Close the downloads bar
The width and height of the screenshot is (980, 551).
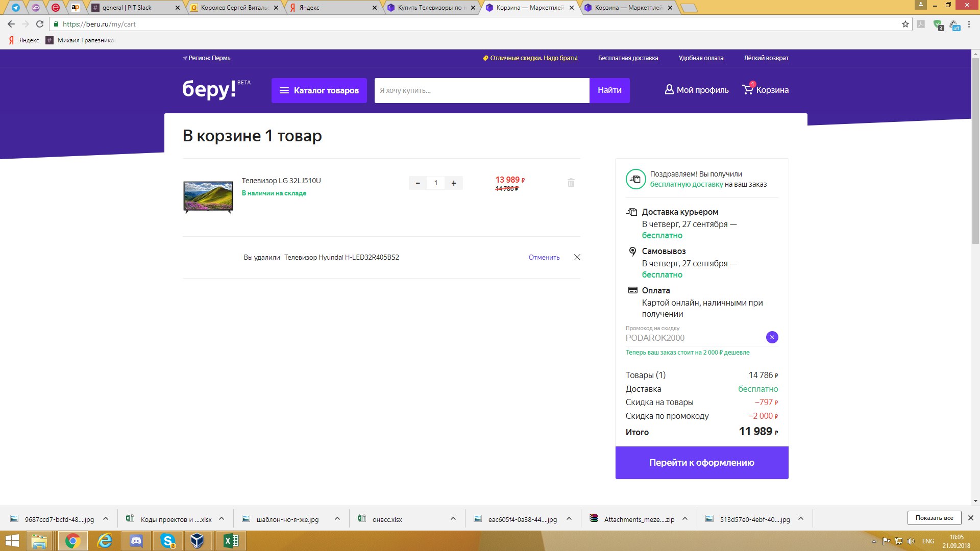(971, 518)
